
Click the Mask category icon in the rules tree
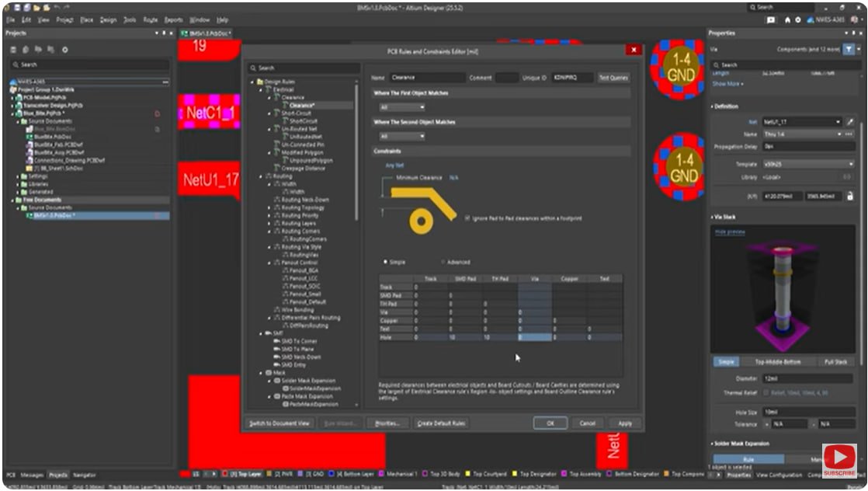click(269, 373)
